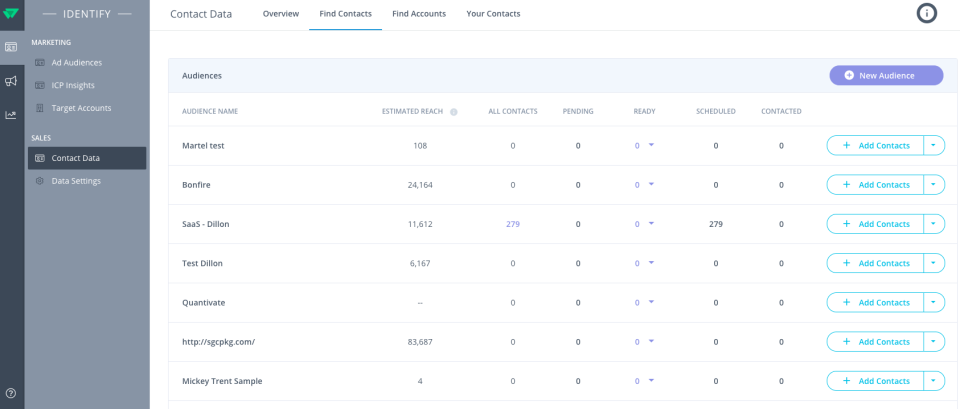Switch to the Overview tab
960x409 pixels.
[281, 14]
